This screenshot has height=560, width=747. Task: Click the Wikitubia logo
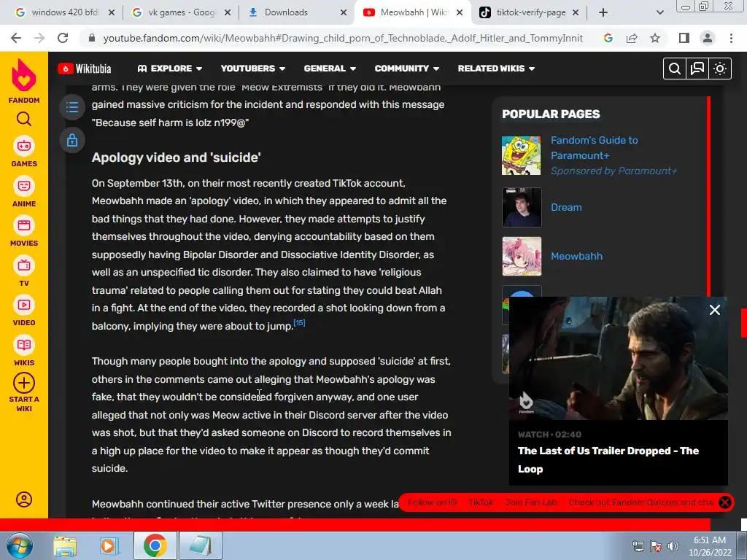click(x=85, y=69)
